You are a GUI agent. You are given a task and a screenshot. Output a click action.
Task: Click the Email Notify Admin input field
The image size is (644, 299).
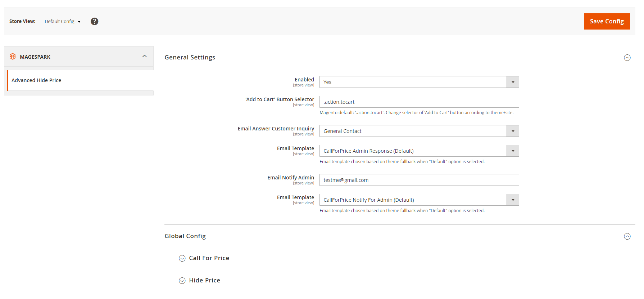(x=419, y=180)
